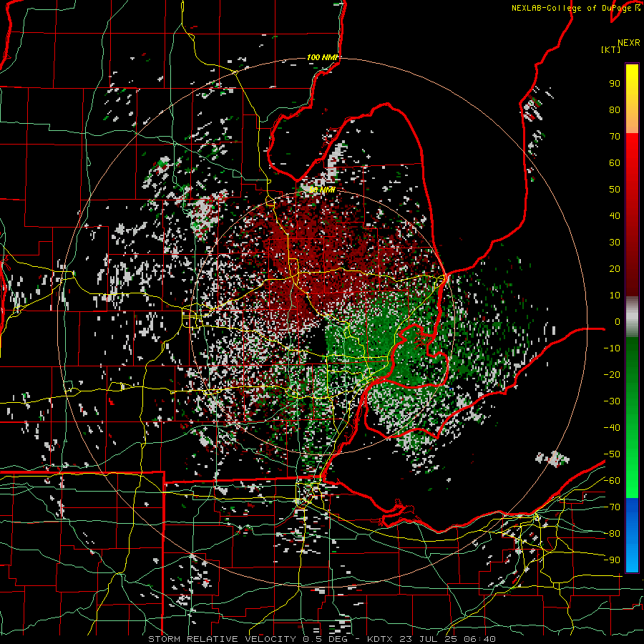This screenshot has height=644, width=644.
Task: Pick the blue segment of the color bar
Action: [632, 535]
